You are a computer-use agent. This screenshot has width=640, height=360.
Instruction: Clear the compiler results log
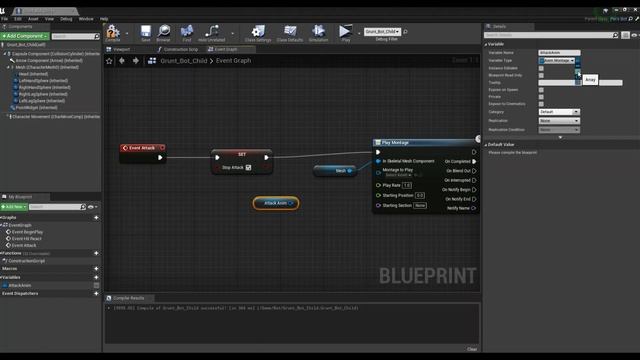click(x=472, y=349)
